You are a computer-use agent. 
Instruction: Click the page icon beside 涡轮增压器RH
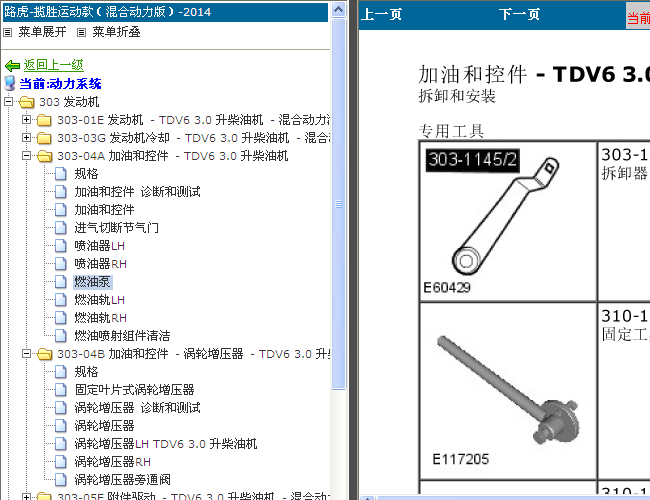61,462
